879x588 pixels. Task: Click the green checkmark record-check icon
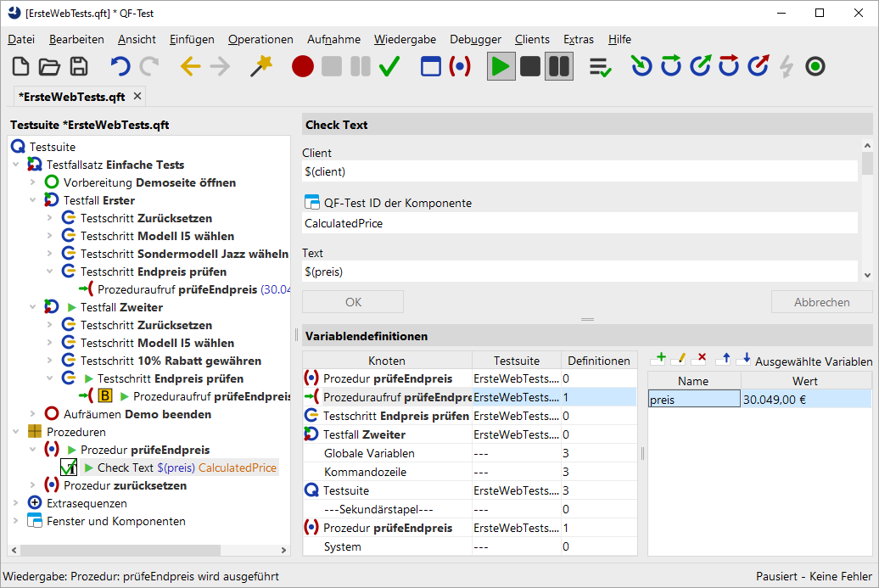coord(389,66)
